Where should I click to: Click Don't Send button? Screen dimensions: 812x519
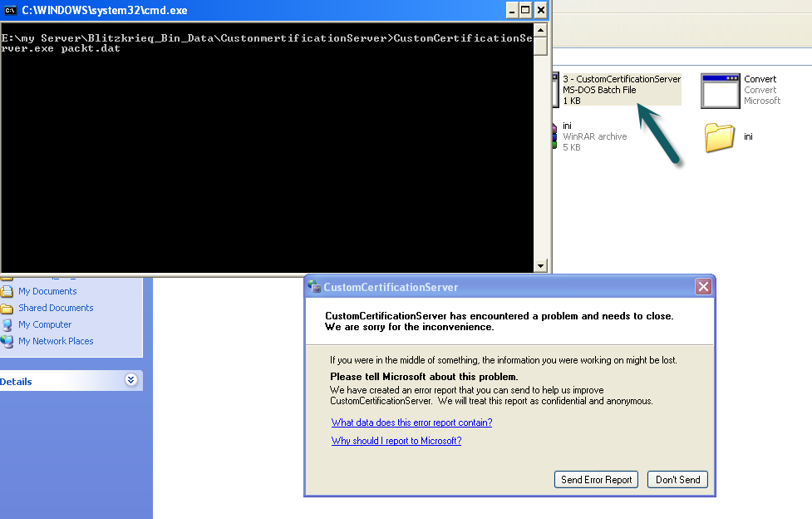click(x=677, y=480)
